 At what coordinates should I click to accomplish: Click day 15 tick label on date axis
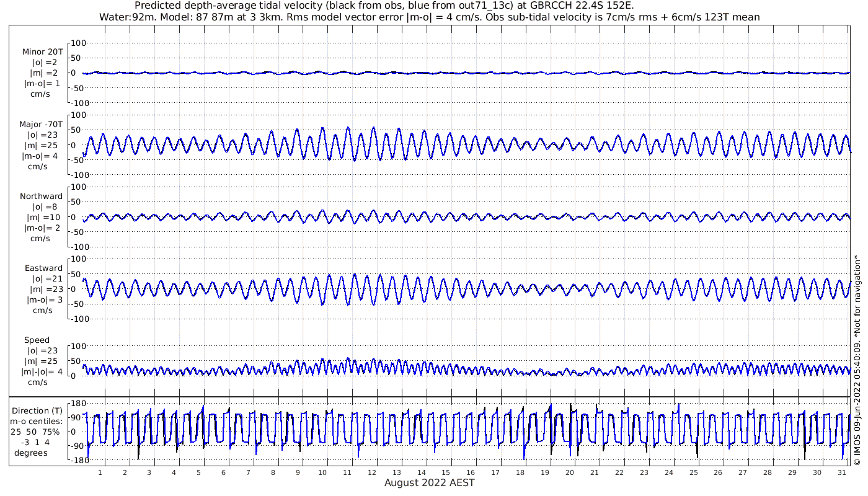(x=446, y=472)
